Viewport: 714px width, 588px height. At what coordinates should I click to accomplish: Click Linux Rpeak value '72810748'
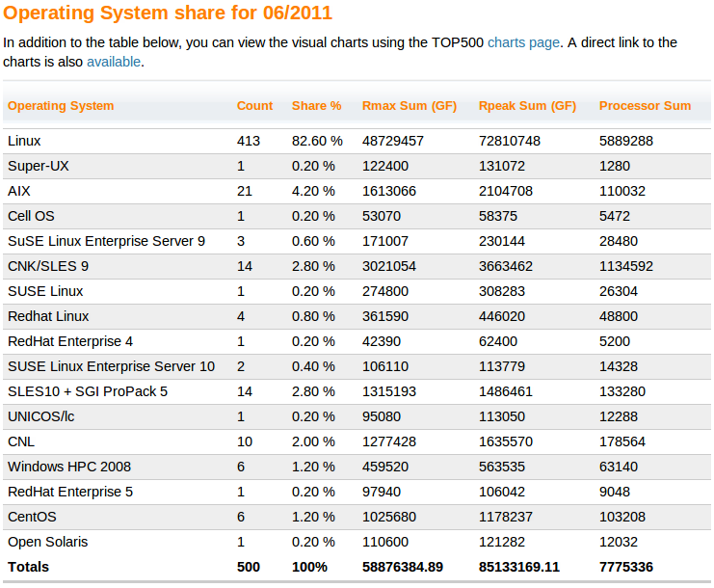pyautogui.click(x=509, y=141)
